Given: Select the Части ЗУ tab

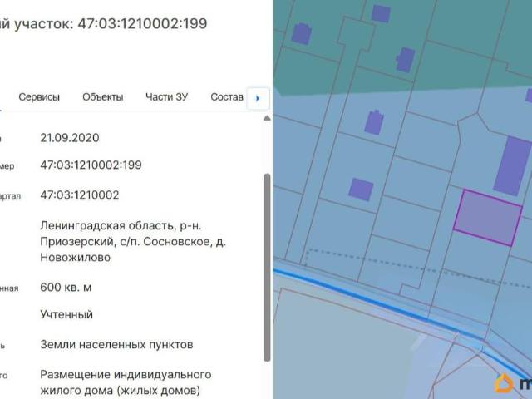Looking at the screenshot, I should pos(166,97).
